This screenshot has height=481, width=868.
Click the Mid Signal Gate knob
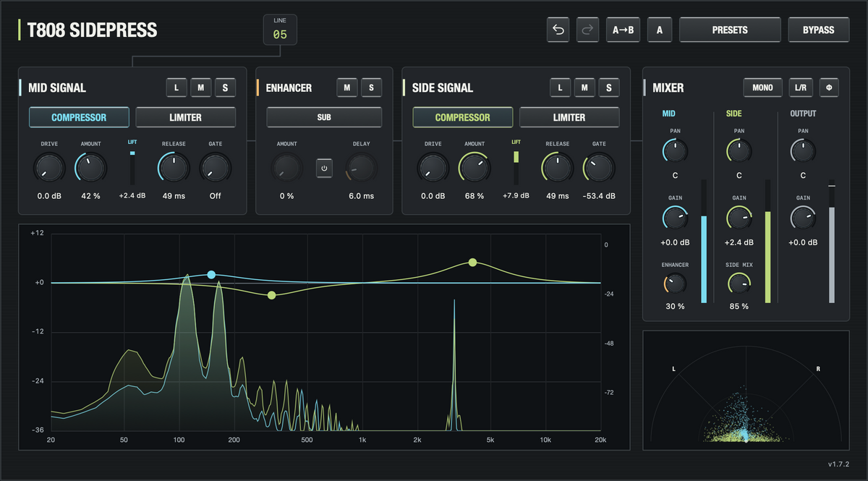pos(216,169)
